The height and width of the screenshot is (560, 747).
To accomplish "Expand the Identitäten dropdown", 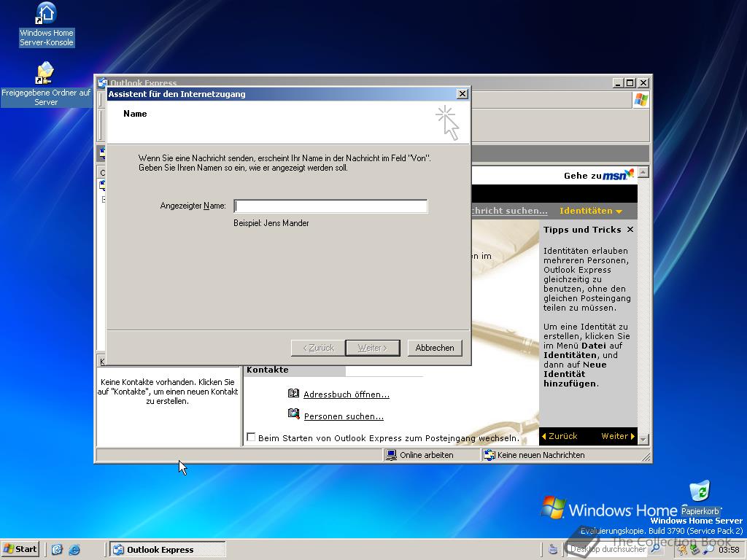I will pos(591,211).
